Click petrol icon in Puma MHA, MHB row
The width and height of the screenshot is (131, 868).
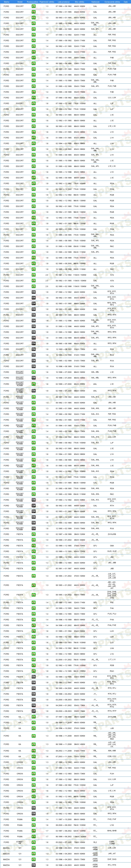34,831
